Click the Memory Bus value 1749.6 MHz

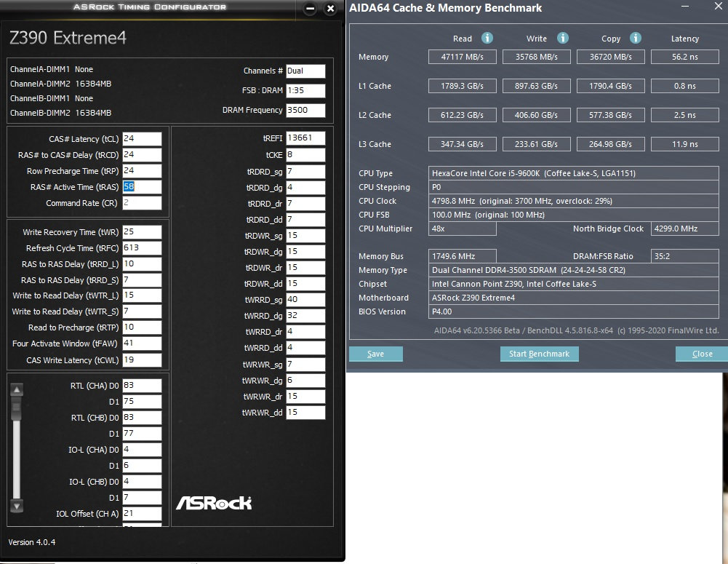462,256
